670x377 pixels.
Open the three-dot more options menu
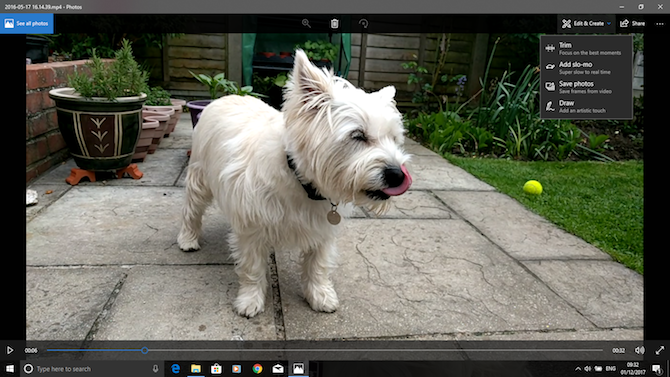(660, 24)
